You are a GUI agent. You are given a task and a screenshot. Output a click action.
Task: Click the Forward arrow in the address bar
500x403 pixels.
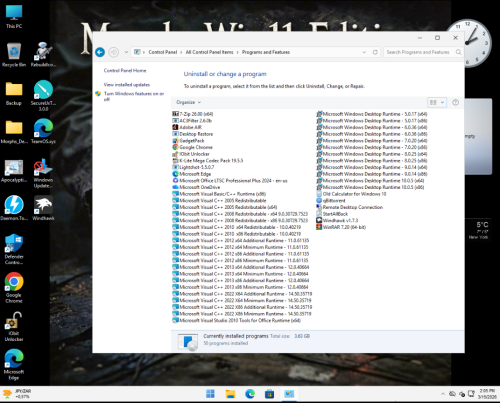[114, 52]
